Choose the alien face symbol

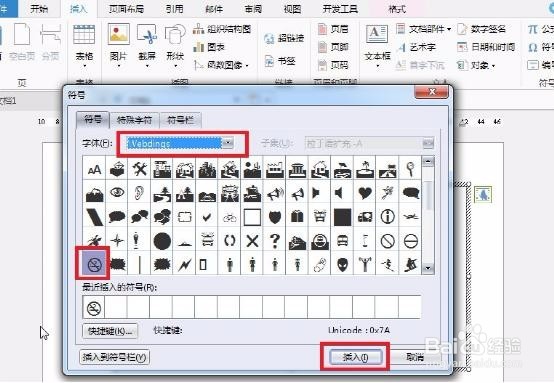[342, 264]
